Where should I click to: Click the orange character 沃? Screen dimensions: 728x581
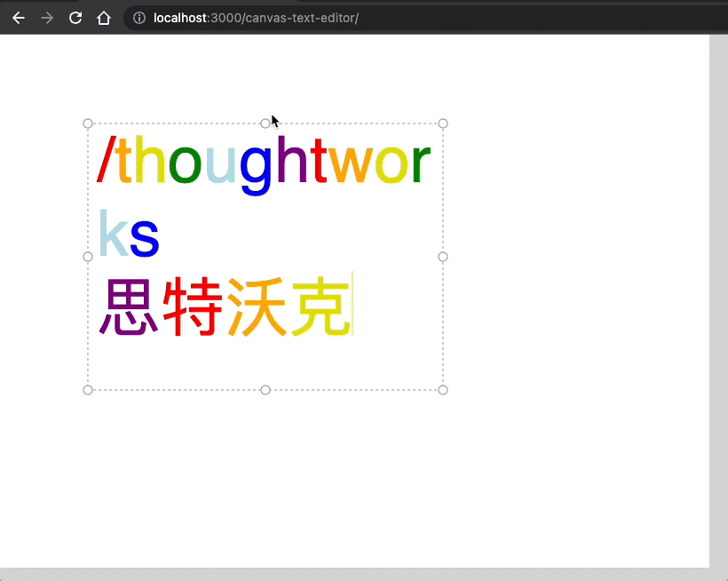click(257, 306)
